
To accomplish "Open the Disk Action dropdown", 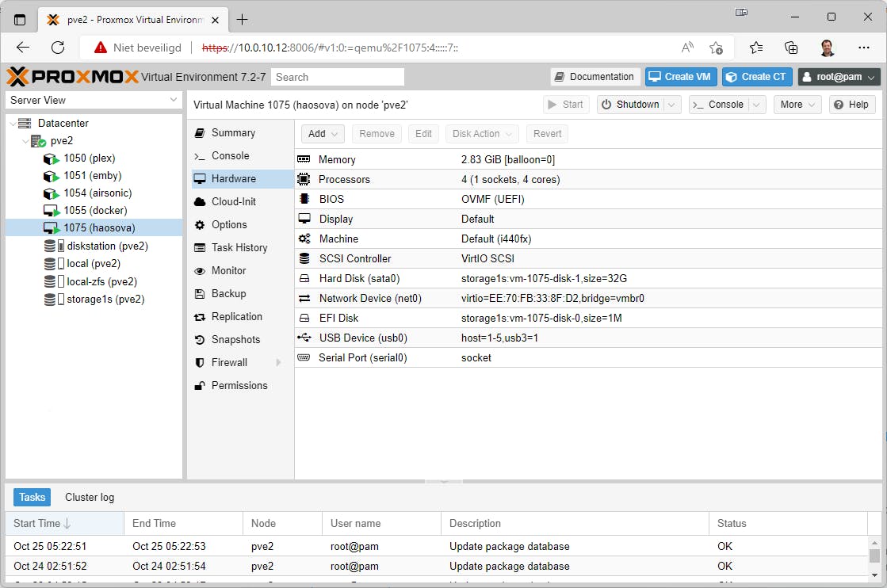I will (482, 134).
